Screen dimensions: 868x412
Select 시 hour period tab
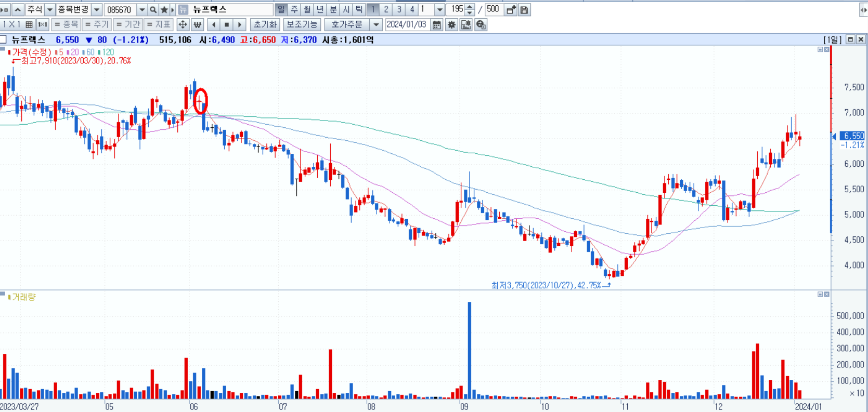[x=346, y=9]
